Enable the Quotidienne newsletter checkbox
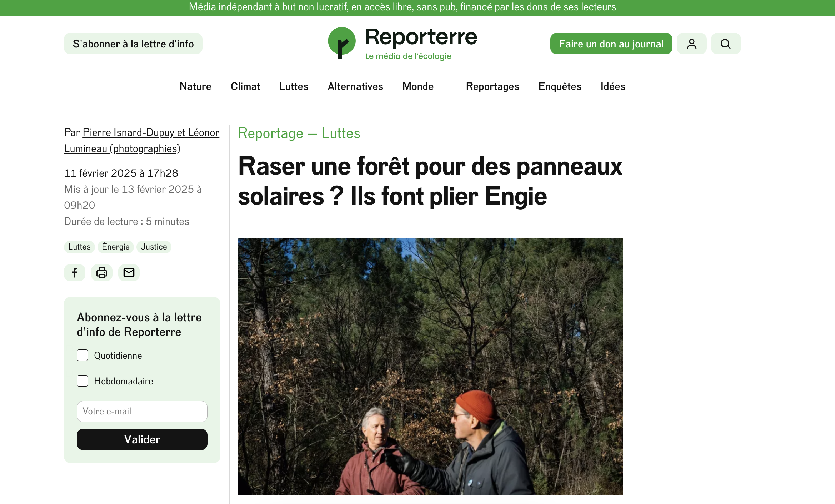Viewport: 835px width, 504px height. click(x=82, y=355)
